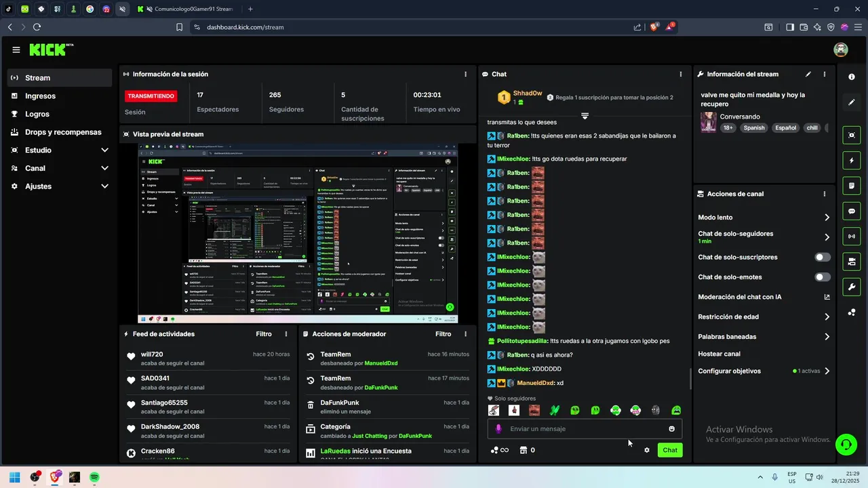The width and height of the screenshot is (868, 488).
Task: Click Brave browser in the taskbar
Action: tap(55, 477)
